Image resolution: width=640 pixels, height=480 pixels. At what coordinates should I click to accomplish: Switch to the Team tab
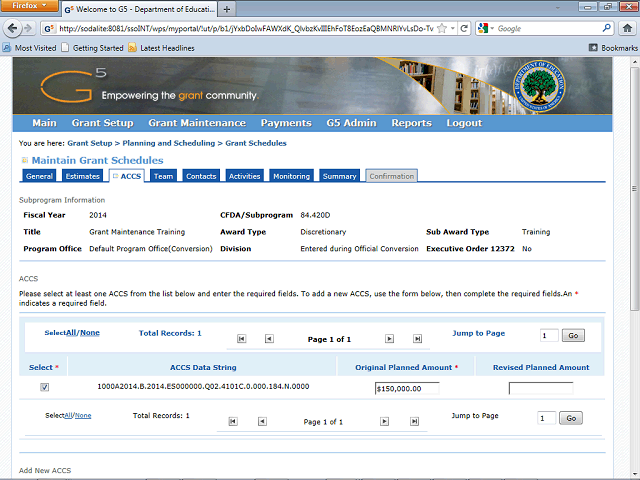pyautogui.click(x=163, y=176)
